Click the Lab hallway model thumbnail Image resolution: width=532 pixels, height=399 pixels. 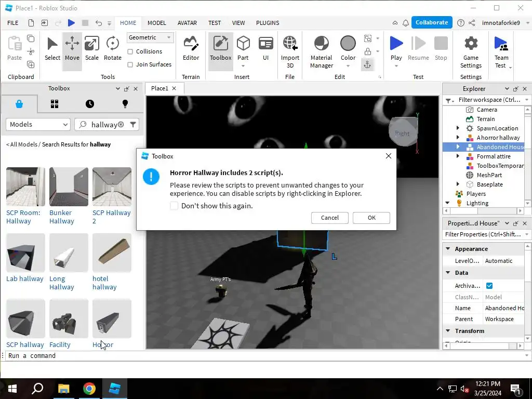(25, 252)
